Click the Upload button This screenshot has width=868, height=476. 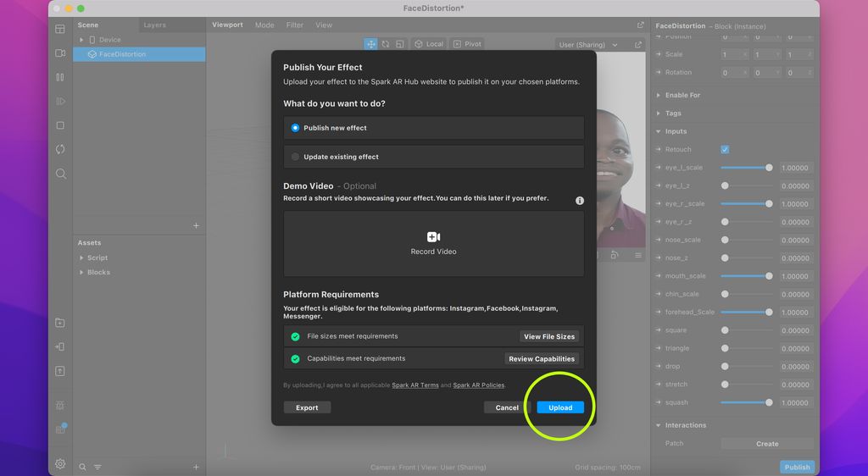tap(560, 407)
